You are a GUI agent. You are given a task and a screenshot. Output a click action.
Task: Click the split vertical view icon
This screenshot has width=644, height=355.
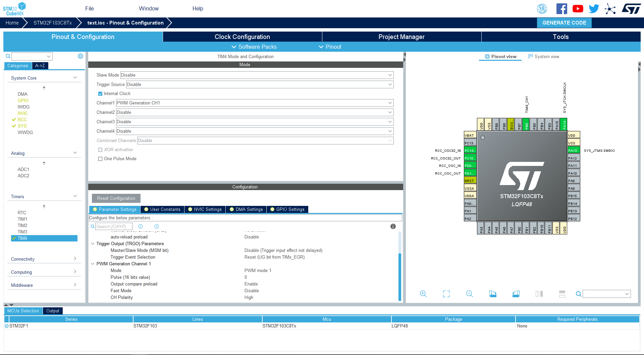click(539, 294)
